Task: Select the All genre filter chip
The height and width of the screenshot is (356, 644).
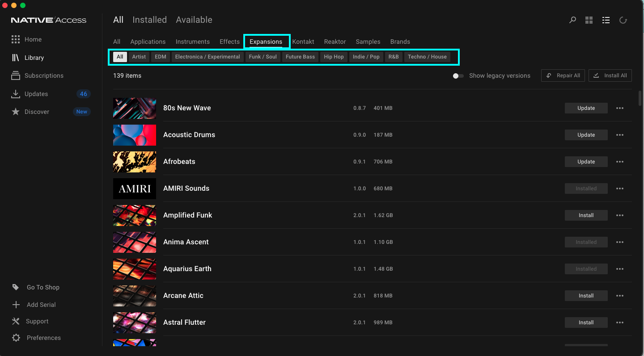Action: coord(120,57)
